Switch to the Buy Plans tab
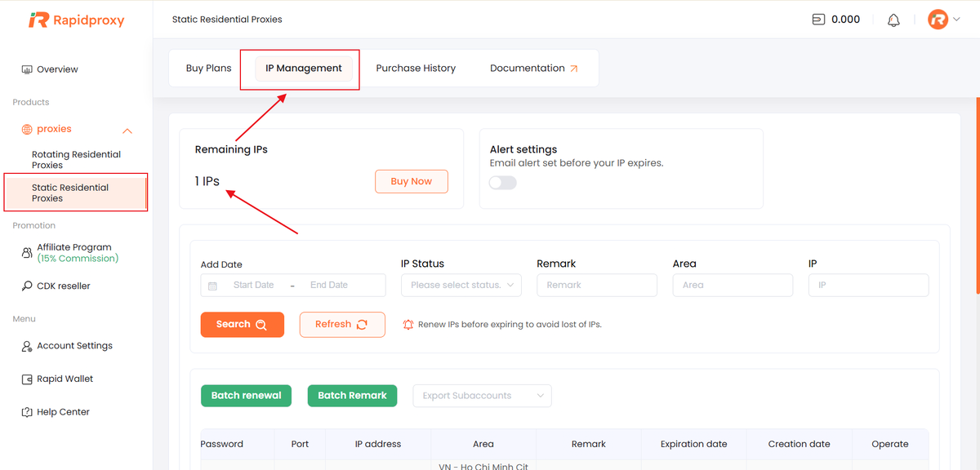 coord(209,68)
